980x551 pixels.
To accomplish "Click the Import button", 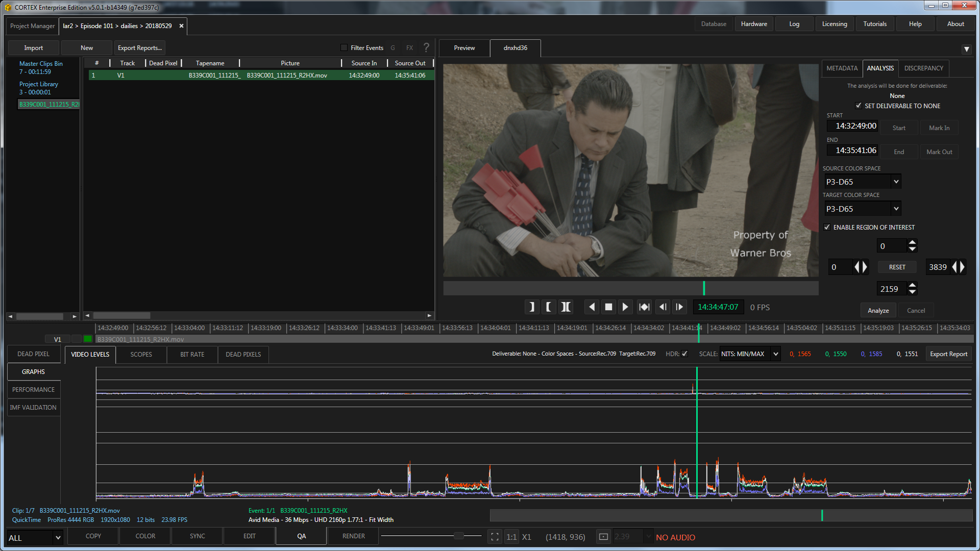I will tap(34, 48).
